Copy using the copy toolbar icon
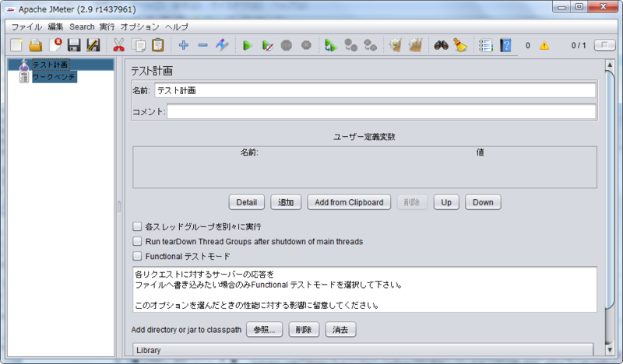The width and height of the screenshot is (623, 364). [x=139, y=45]
